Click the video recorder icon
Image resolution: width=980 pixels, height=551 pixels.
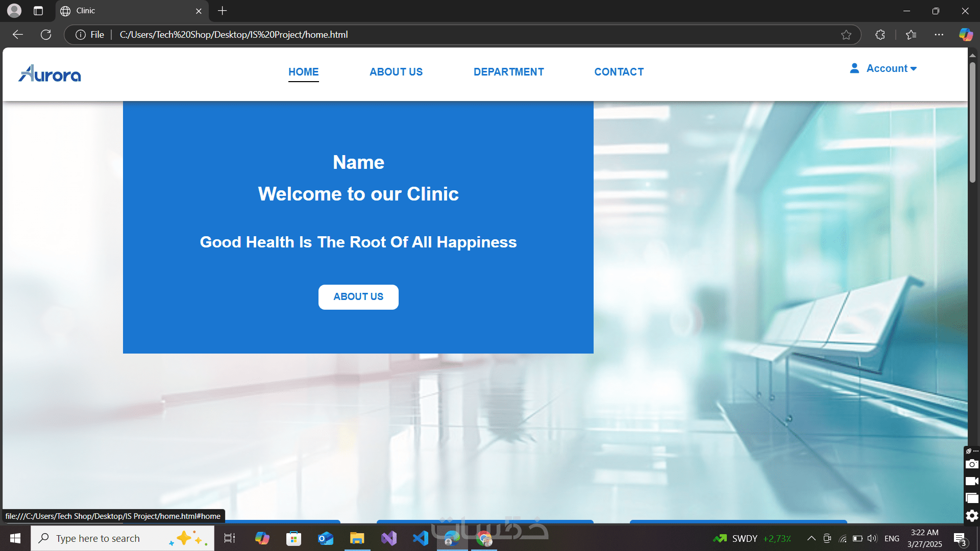coord(972,481)
